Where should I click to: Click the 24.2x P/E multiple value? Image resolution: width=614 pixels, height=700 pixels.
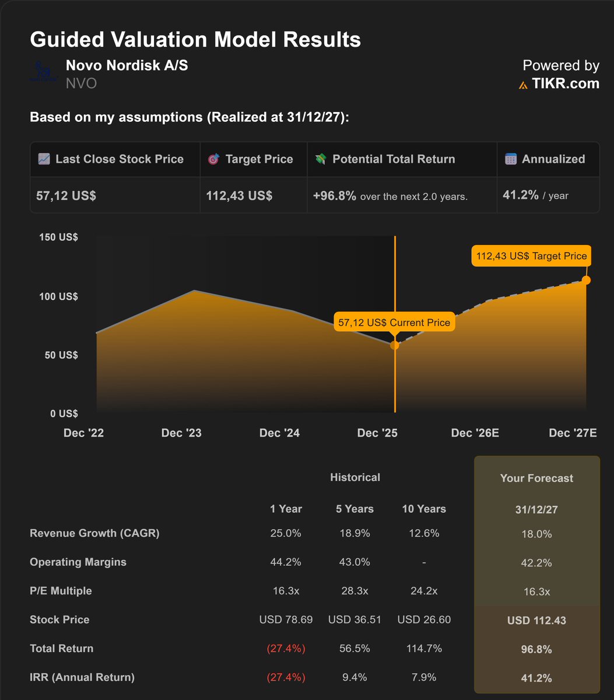(x=424, y=591)
